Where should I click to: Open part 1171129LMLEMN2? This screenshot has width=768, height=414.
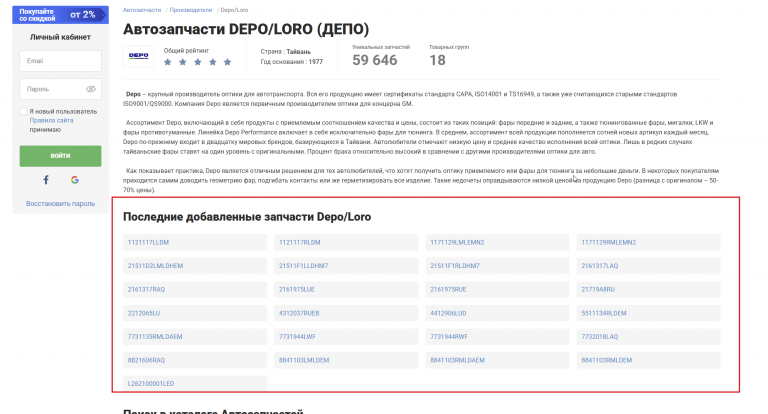[497, 243]
